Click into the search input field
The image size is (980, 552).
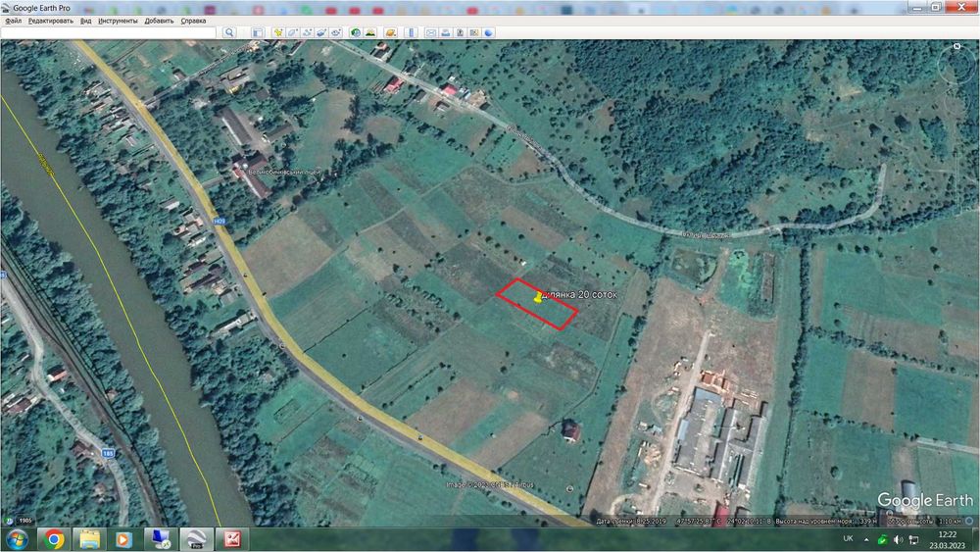(109, 32)
